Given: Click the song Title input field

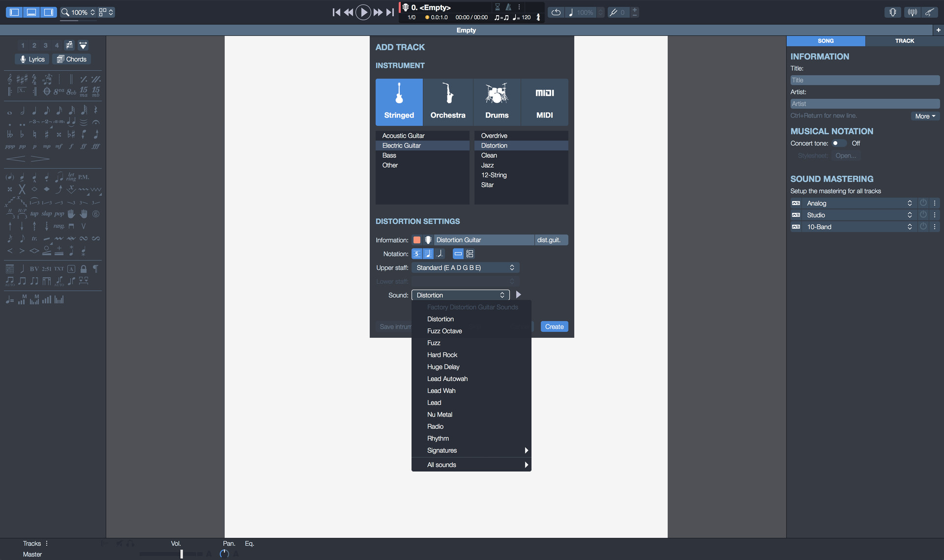Looking at the screenshot, I should (864, 80).
